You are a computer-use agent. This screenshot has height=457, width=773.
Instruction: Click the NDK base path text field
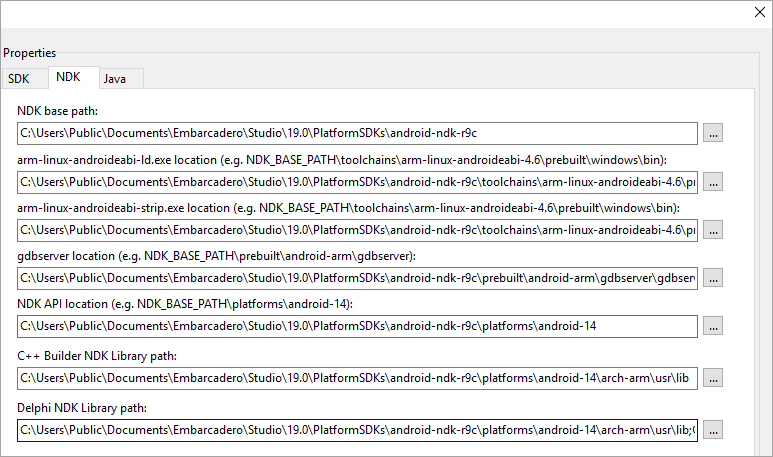pyautogui.click(x=356, y=133)
